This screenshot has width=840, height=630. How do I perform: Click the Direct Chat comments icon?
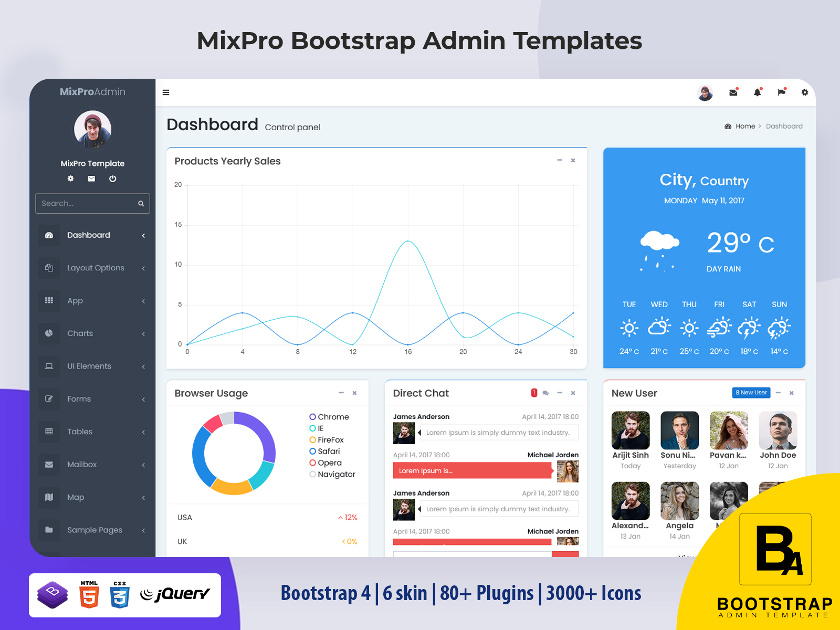coord(546,393)
